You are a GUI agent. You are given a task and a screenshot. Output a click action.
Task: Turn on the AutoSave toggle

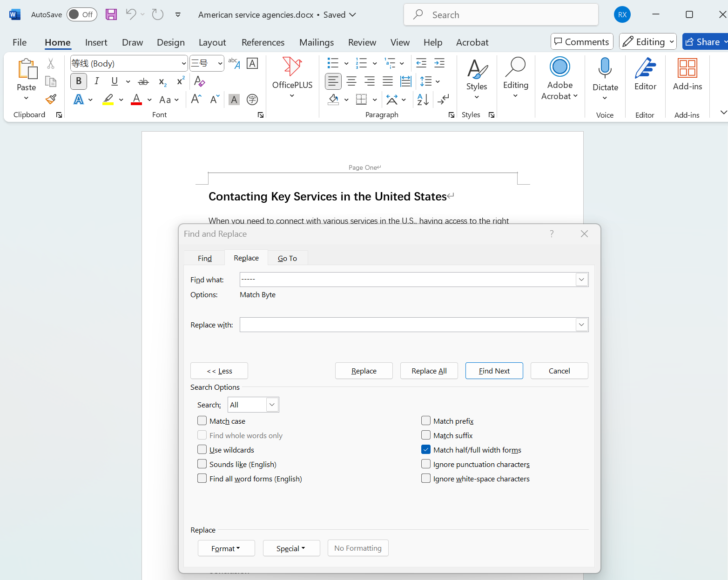click(x=81, y=14)
